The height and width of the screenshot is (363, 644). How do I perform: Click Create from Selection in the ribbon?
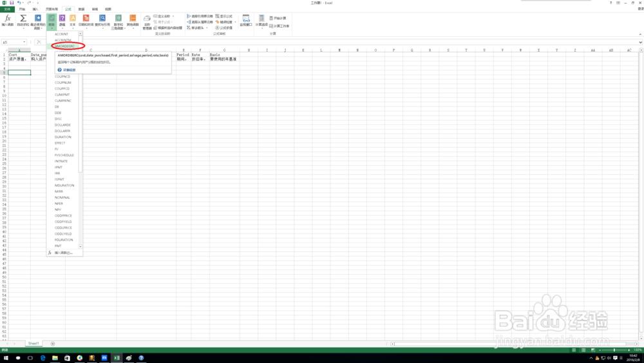coord(168,28)
